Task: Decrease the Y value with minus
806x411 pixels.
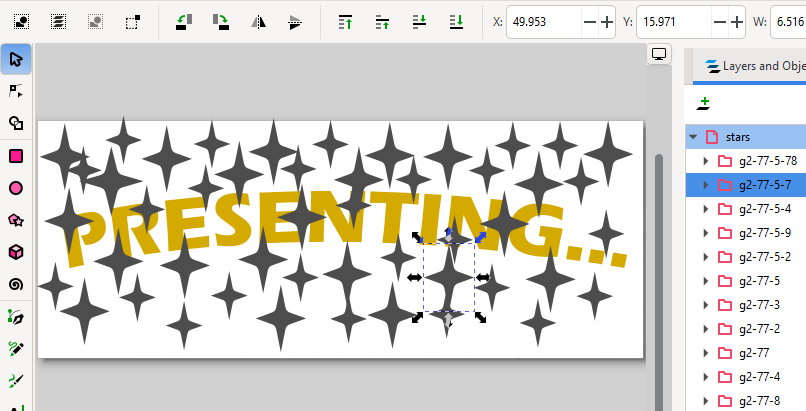Action: 720,22
